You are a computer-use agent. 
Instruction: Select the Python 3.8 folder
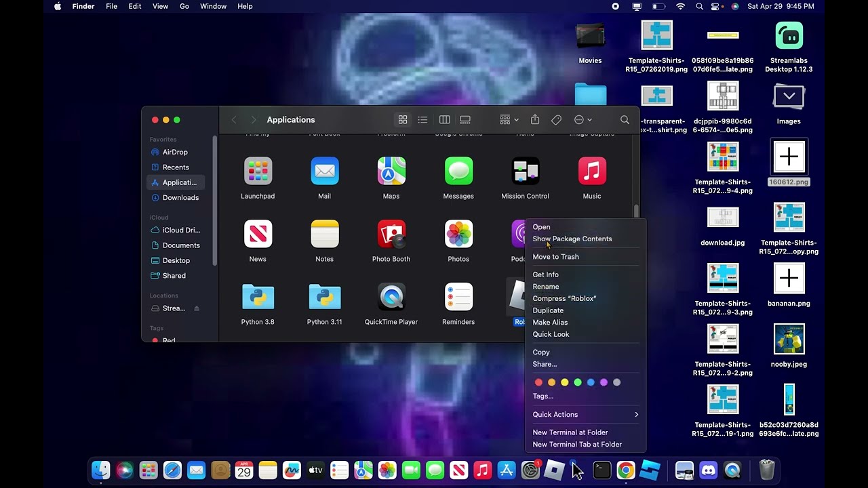coord(258,298)
